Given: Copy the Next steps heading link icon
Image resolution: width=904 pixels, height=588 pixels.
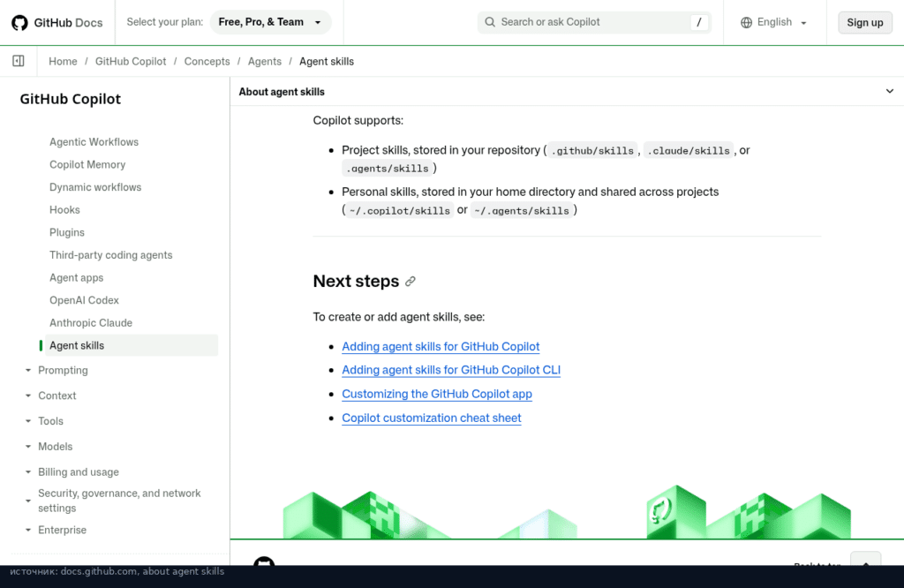Looking at the screenshot, I should click(411, 282).
